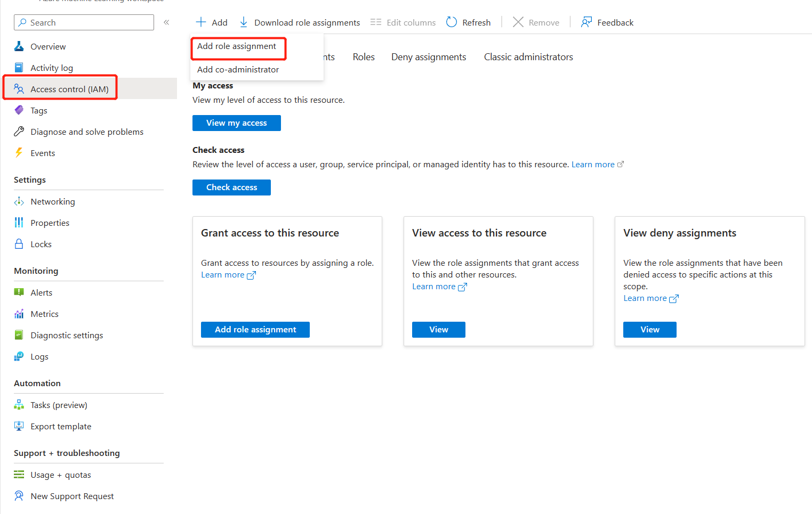Click the Events lightning bolt icon
Image resolution: width=812 pixels, height=514 pixels.
click(19, 153)
